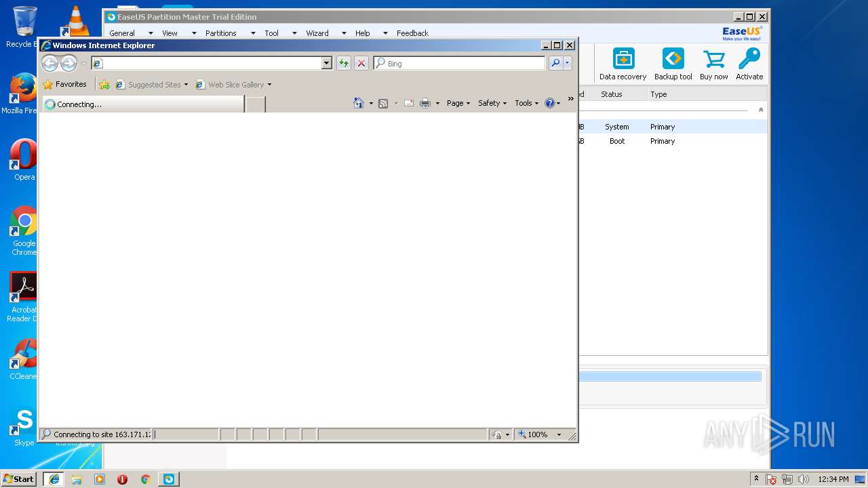The image size is (868, 488).
Task: Click Add to Favorites Bar icon
Action: coord(104,85)
